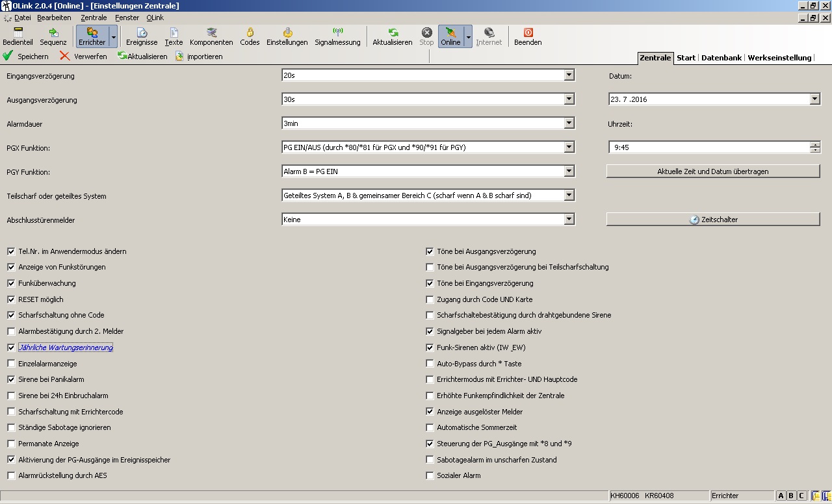Open Codes with the padlock icon
The width and height of the screenshot is (832, 504).
[x=250, y=36]
